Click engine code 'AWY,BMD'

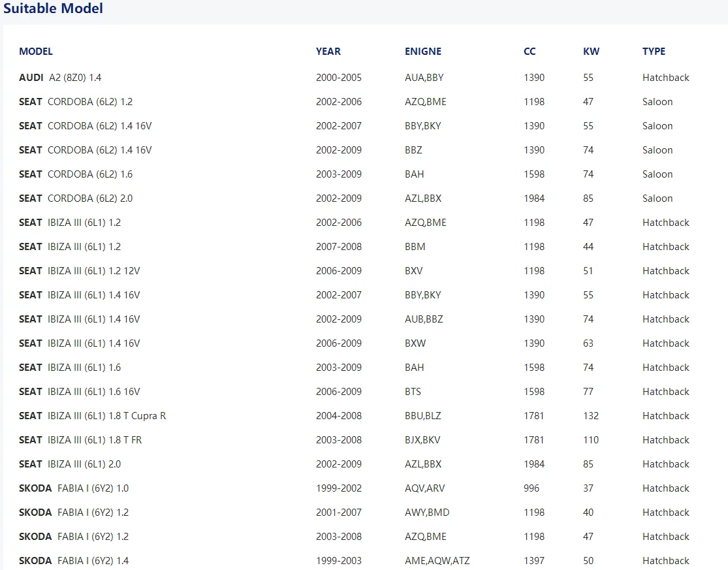coord(427,512)
